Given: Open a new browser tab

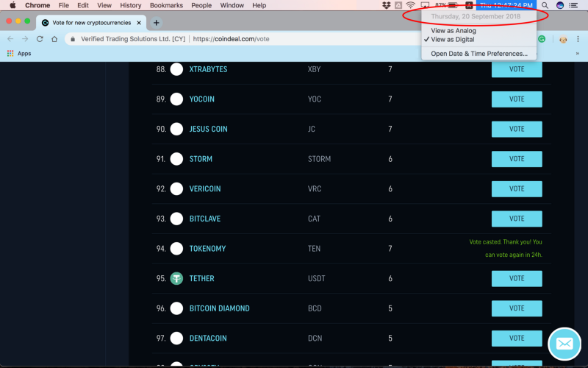Looking at the screenshot, I should [x=156, y=23].
